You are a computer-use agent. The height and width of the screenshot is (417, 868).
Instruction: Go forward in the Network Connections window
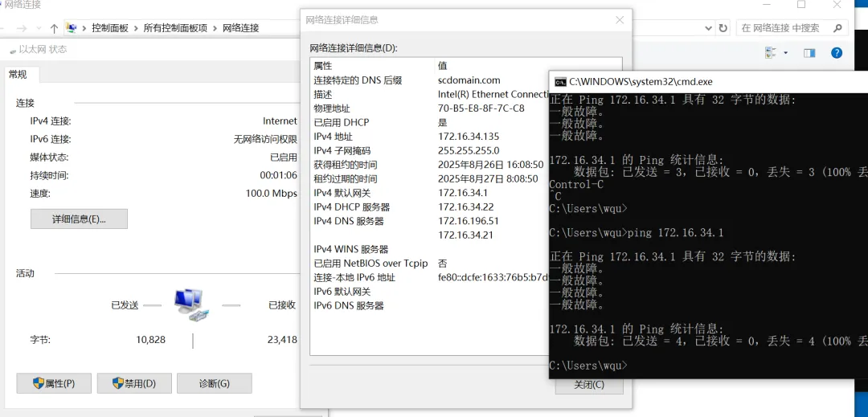pos(20,28)
